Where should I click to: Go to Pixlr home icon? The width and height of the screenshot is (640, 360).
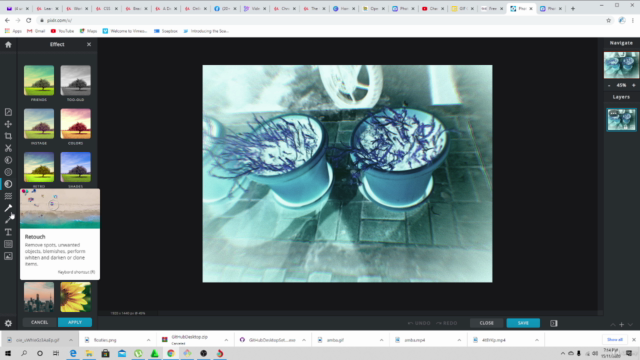8,44
